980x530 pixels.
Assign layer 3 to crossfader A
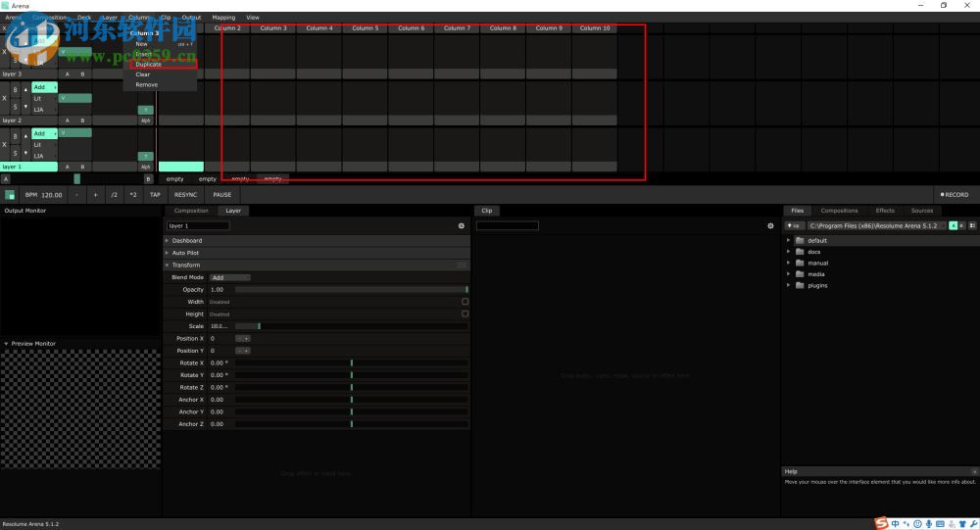click(68, 74)
